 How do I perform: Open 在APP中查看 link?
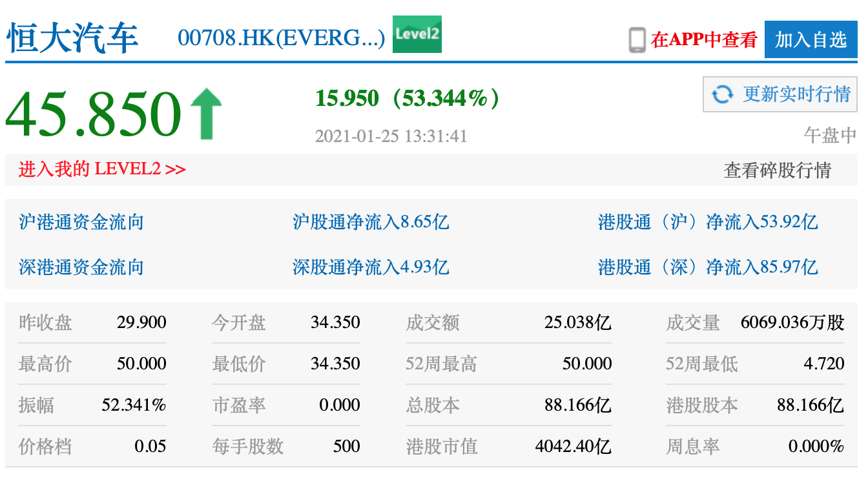coord(704,40)
